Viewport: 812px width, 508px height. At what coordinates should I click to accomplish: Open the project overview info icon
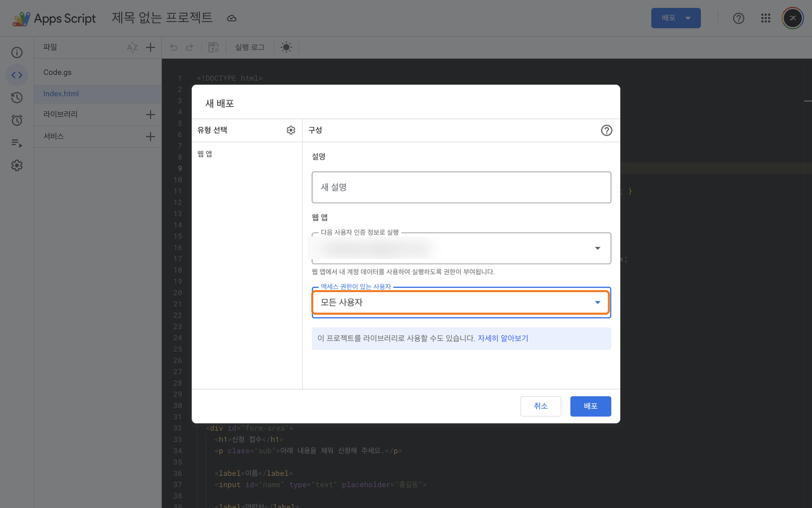[17, 52]
